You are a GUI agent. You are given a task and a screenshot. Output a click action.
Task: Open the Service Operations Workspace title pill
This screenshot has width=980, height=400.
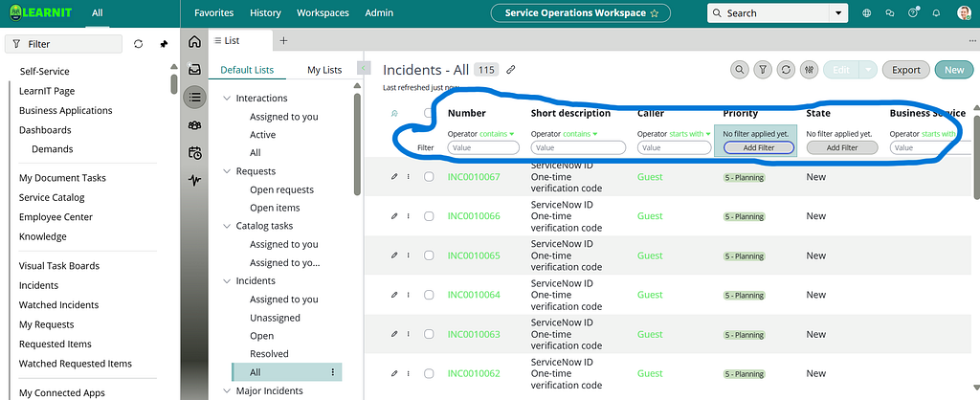click(580, 13)
